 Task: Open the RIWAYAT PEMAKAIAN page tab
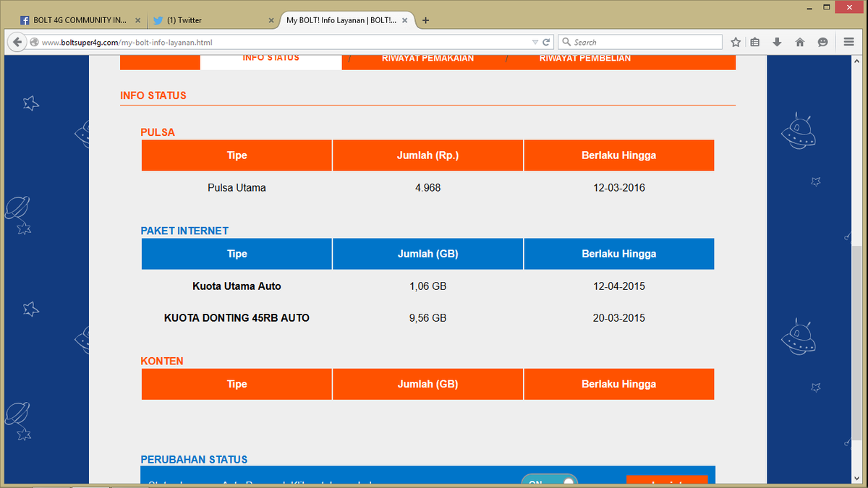pyautogui.click(x=427, y=60)
